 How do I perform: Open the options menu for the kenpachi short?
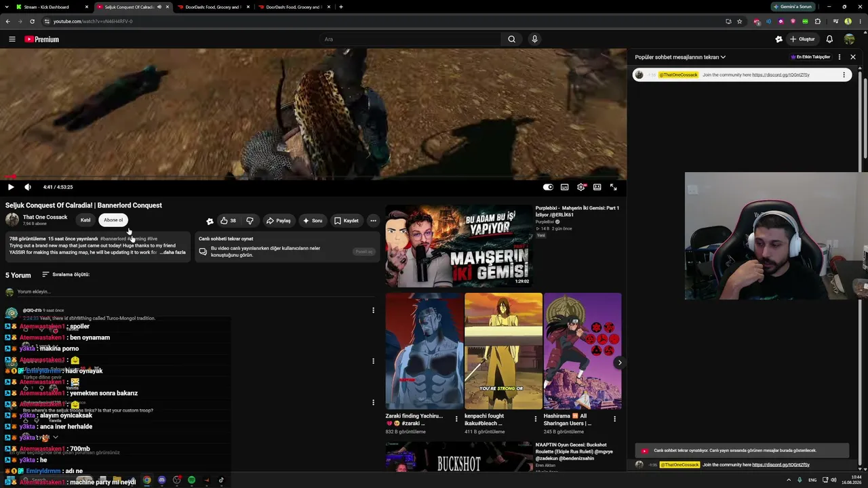click(x=536, y=419)
